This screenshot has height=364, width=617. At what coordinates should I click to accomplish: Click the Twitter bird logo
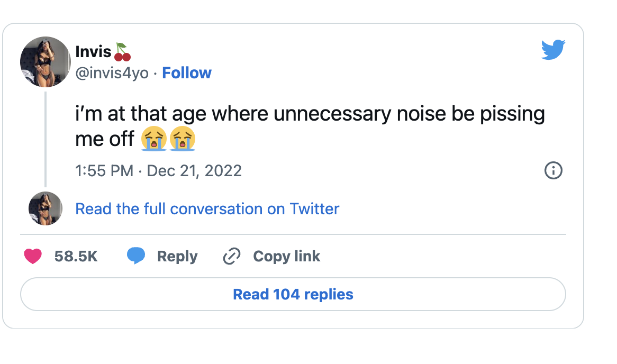pos(554,50)
